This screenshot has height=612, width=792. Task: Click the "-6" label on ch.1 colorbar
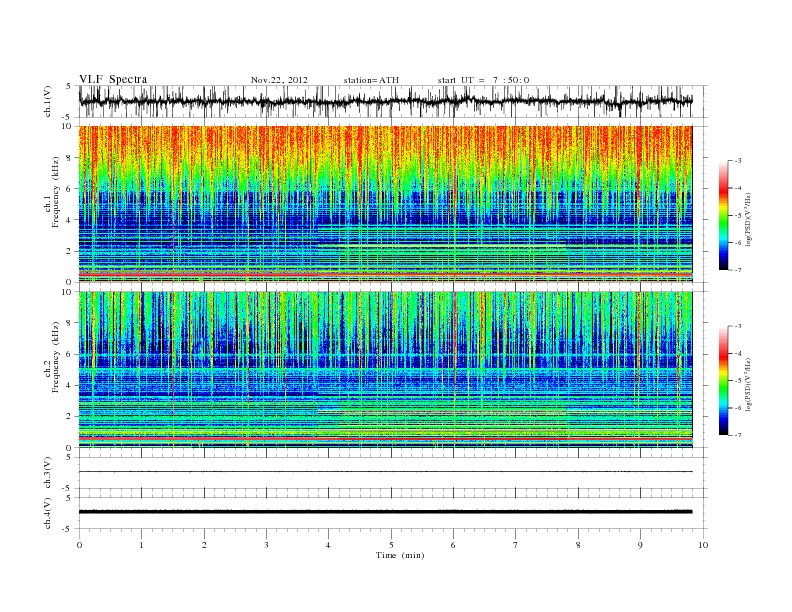738,243
